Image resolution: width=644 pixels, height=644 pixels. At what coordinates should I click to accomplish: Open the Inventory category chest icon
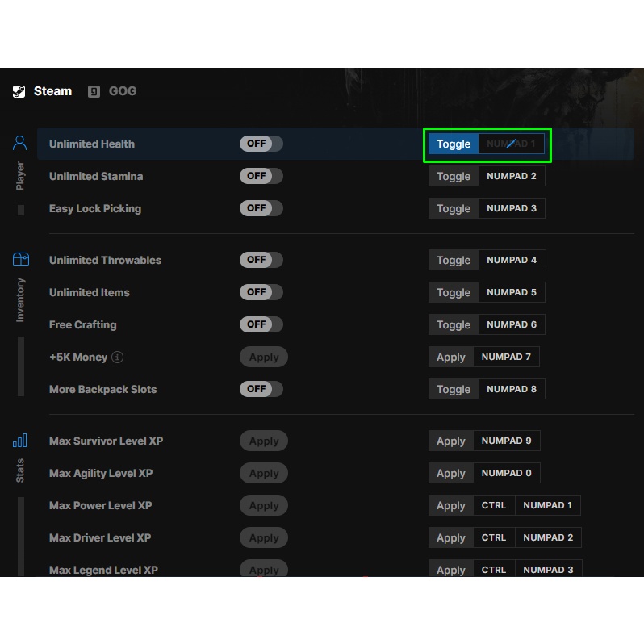tap(20, 259)
